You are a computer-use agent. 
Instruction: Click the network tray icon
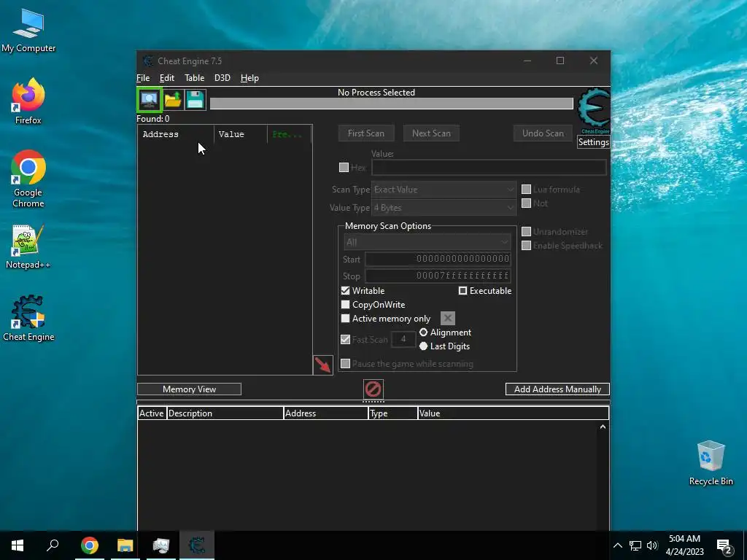pos(635,545)
